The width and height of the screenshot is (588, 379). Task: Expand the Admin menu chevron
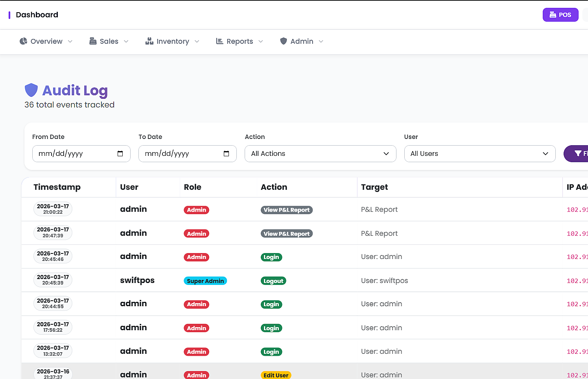coord(321,41)
